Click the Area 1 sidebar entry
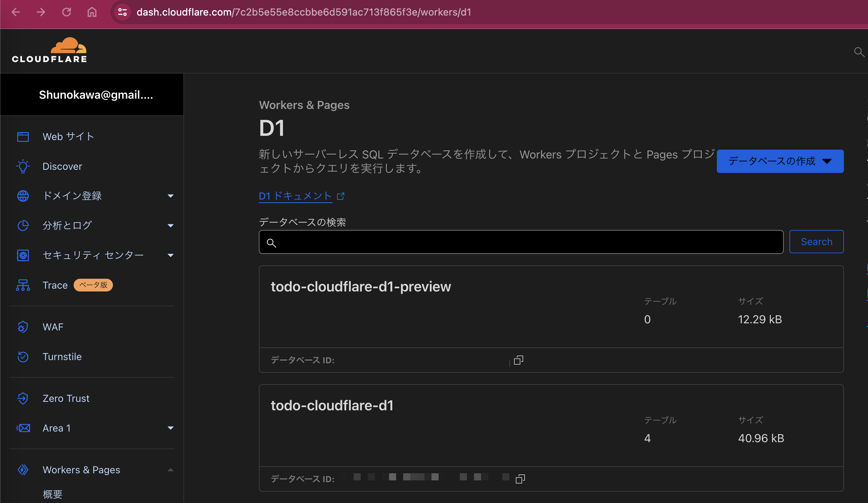This screenshot has width=868, height=503. coord(56,428)
